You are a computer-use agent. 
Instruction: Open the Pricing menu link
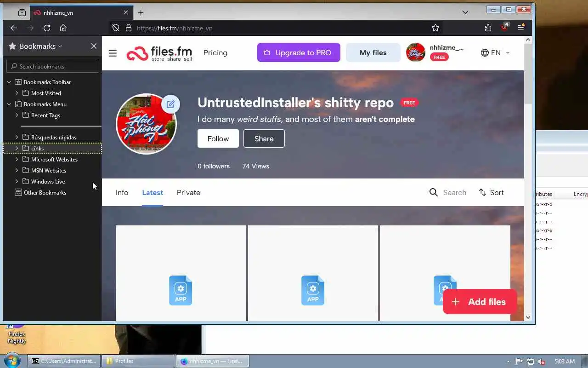click(x=215, y=52)
